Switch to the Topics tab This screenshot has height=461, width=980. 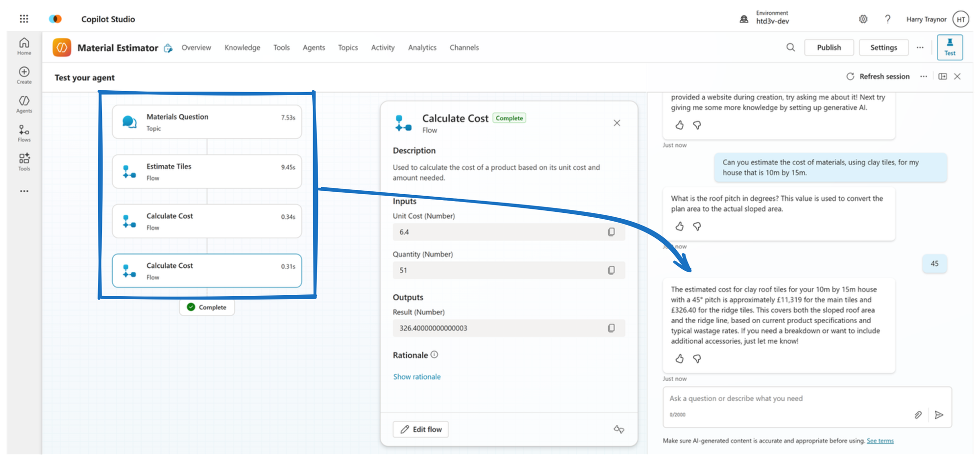[348, 48]
